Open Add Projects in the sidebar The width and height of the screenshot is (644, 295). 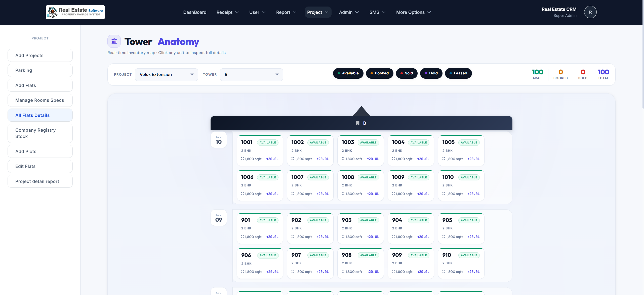(40, 55)
